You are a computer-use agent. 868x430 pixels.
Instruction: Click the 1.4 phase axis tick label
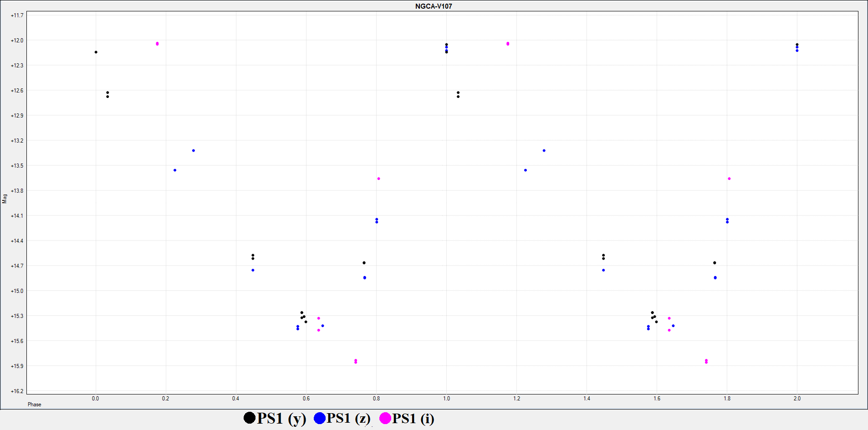point(587,399)
